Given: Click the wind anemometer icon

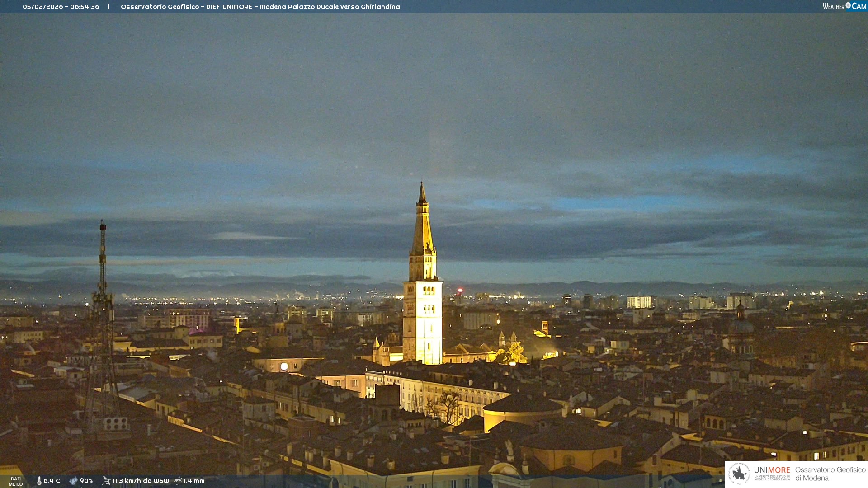Looking at the screenshot, I should point(106,481).
